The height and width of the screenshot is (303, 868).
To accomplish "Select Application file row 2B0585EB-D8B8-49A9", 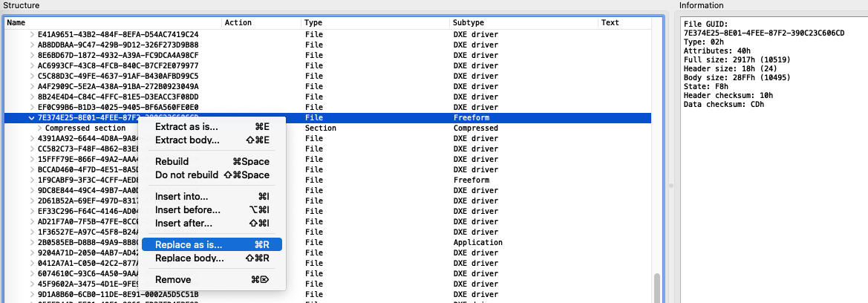I will (327, 243).
